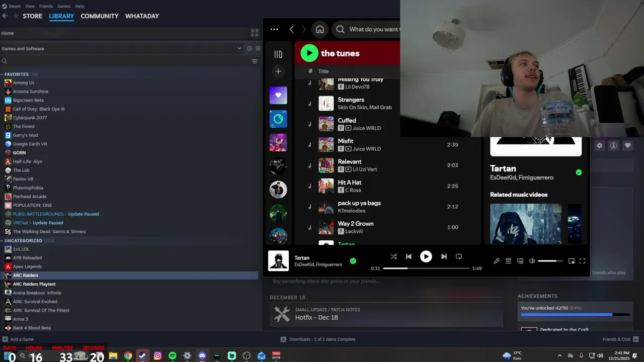Open Google Chrome from the taskbar

coord(128,356)
